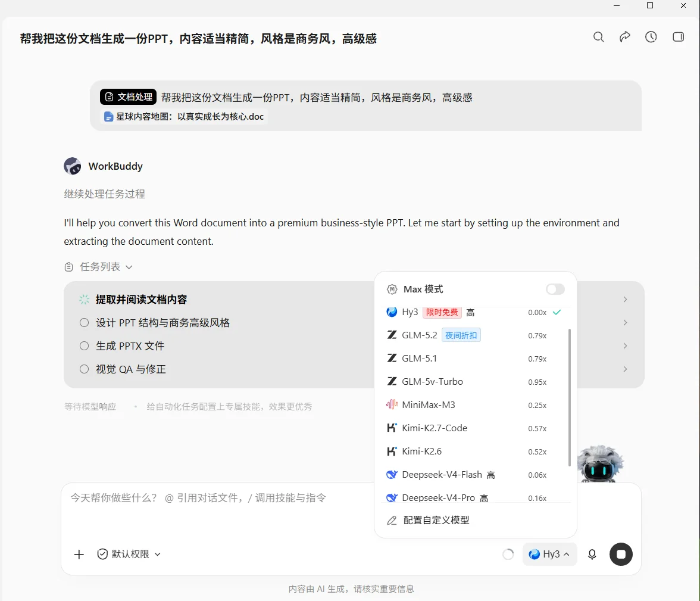Select the 视觉 QA 与修正 circle
Viewport: 700px width, 601px height.
click(84, 369)
